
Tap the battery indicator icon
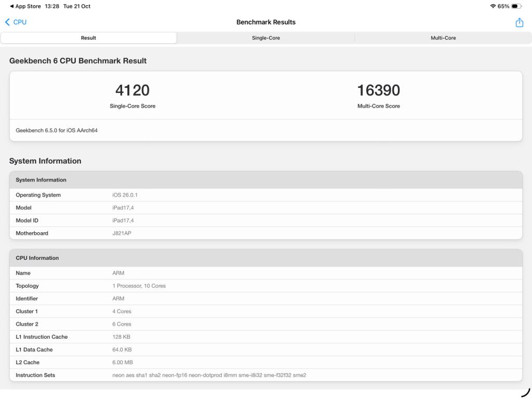[x=516, y=6]
